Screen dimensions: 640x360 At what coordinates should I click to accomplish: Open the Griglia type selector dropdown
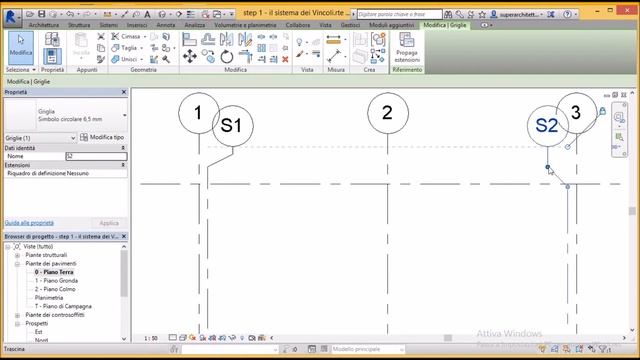124,116
